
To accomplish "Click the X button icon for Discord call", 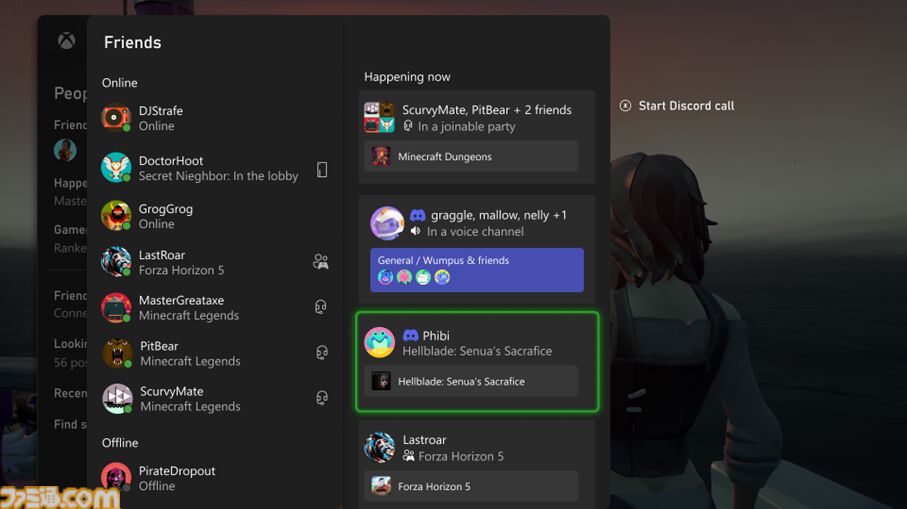I will [625, 105].
